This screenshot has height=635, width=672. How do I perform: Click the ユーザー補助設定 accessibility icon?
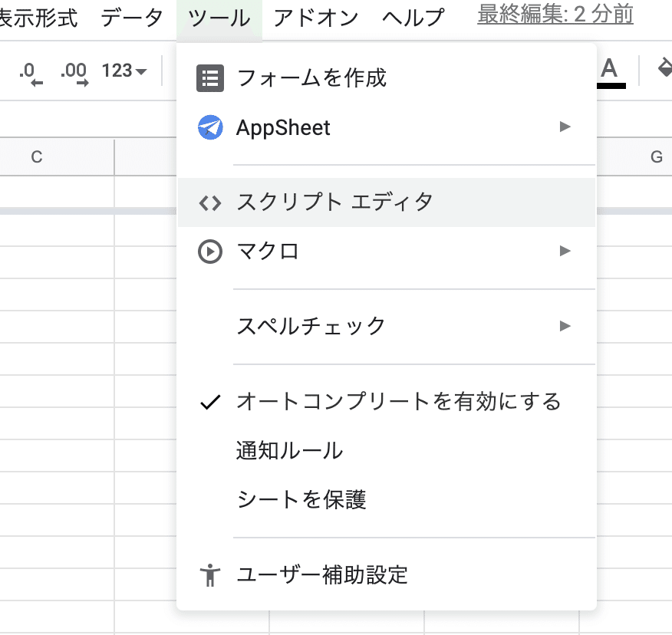[x=209, y=574]
